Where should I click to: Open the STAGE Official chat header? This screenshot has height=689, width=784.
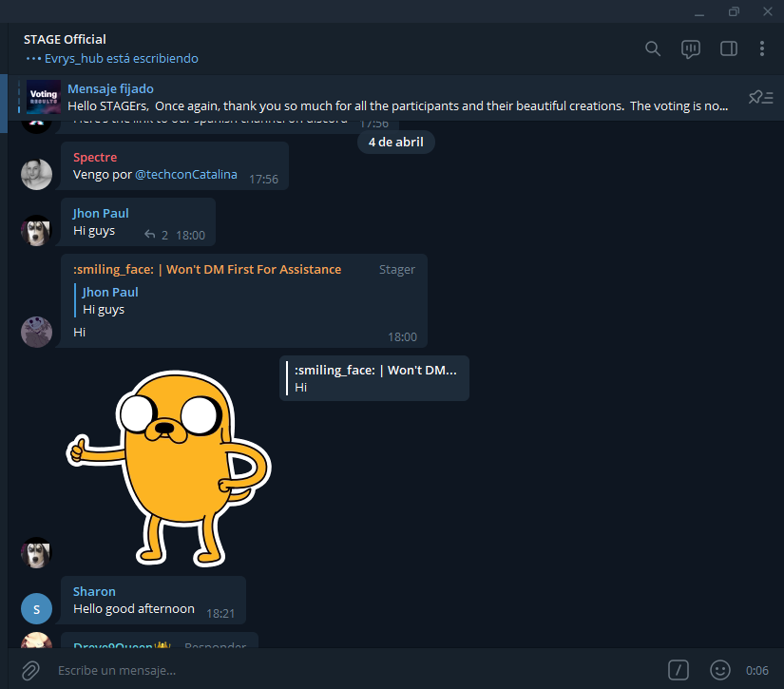click(x=65, y=40)
